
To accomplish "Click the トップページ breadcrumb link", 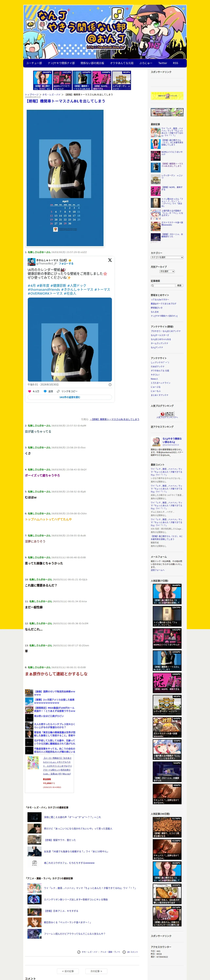I will (x=32, y=94).
